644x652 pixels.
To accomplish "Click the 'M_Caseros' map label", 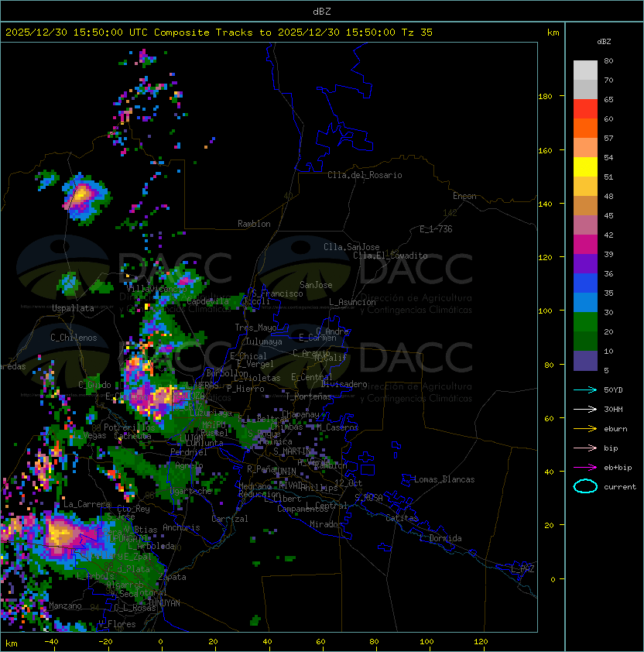I will click(x=337, y=427).
